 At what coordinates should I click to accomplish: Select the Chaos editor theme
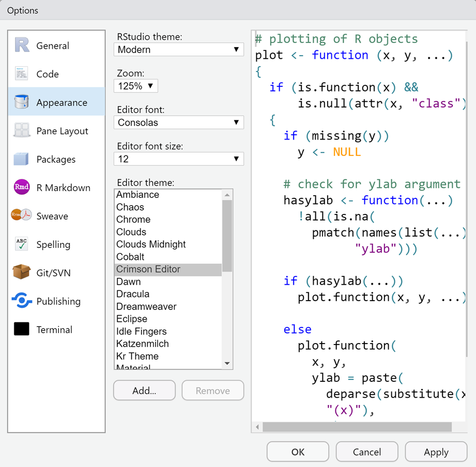pyautogui.click(x=168, y=207)
